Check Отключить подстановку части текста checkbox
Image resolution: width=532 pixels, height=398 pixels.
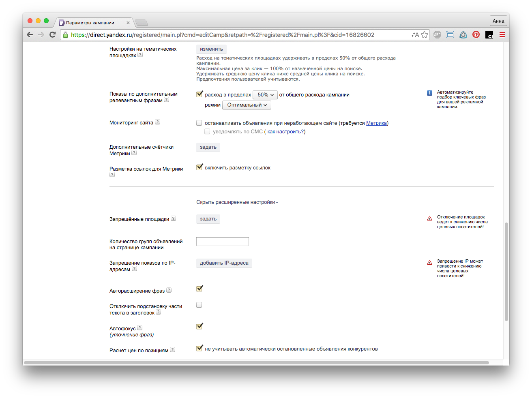point(199,305)
